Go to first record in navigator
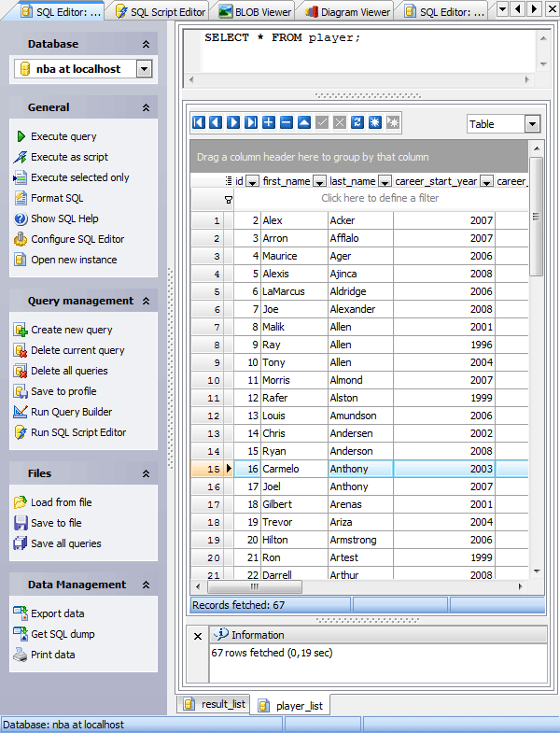This screenshot has height=733, width=560. [x=198, y=122]
